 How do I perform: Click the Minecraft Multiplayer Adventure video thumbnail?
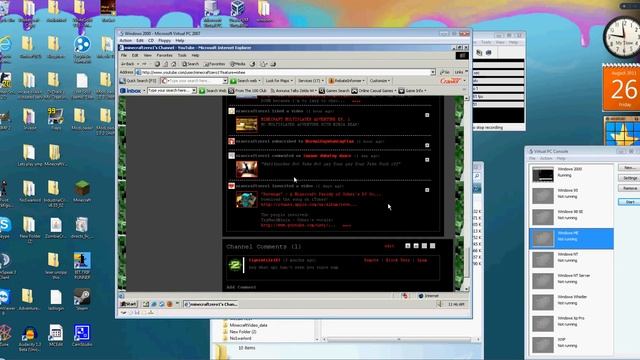[x=247, y=124]
